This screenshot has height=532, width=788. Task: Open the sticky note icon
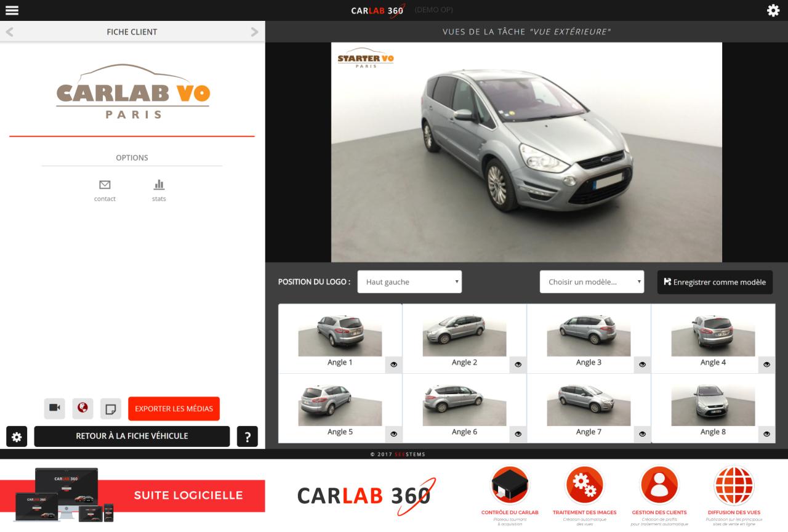click(111, 408)
